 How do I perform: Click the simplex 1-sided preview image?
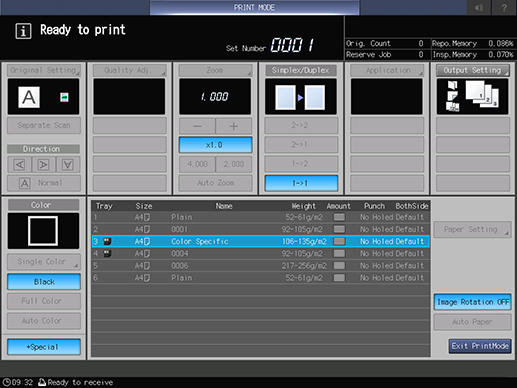pos(300,97)
